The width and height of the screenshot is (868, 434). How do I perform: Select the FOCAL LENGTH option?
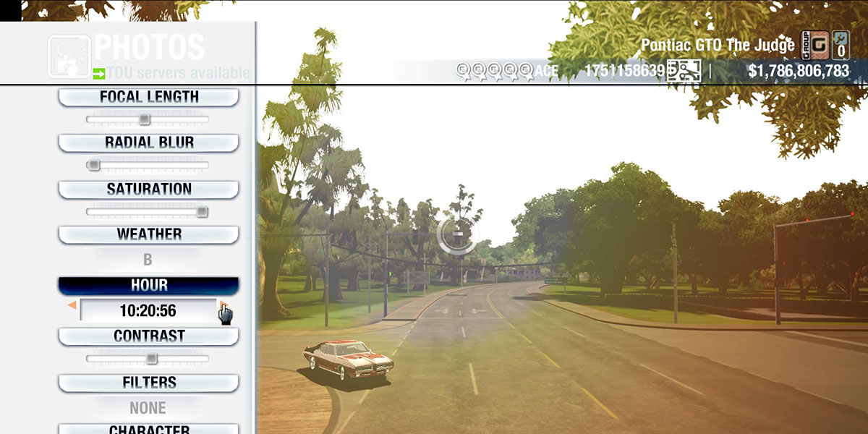148,97
